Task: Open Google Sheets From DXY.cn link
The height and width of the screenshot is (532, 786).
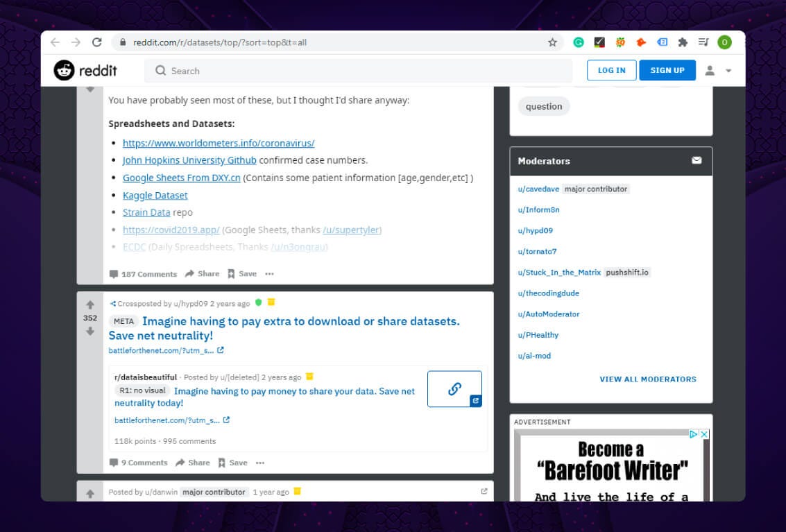Action: (182, 178)
